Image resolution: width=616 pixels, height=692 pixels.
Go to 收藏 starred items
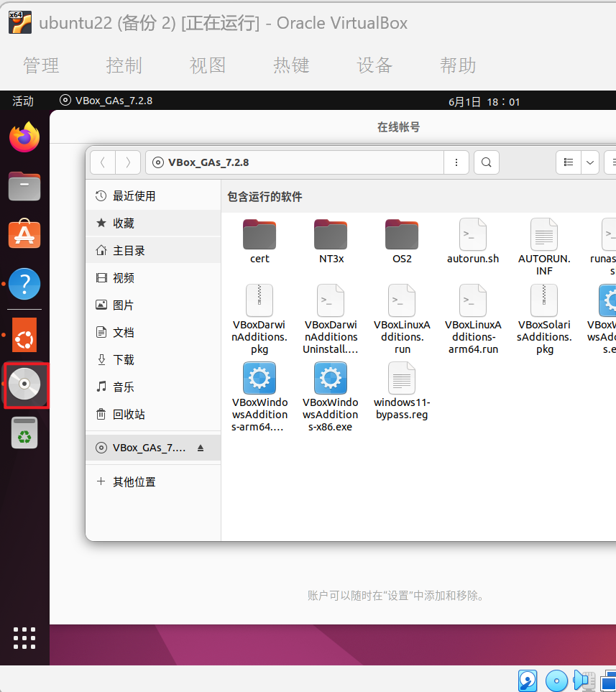click(x=153, y=223)
